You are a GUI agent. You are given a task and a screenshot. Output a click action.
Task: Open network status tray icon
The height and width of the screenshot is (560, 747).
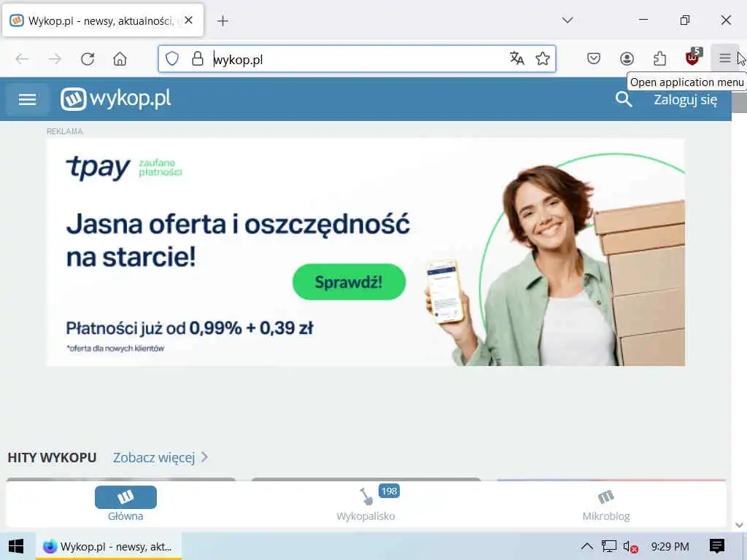[x=609, y=546]
